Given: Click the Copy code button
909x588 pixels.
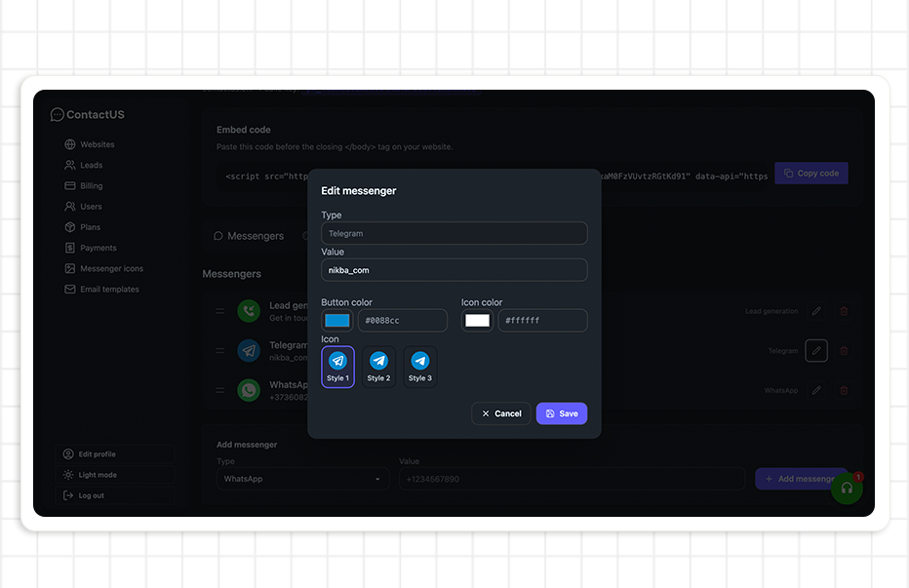Looking at the screenshot, I should point(810,174).
